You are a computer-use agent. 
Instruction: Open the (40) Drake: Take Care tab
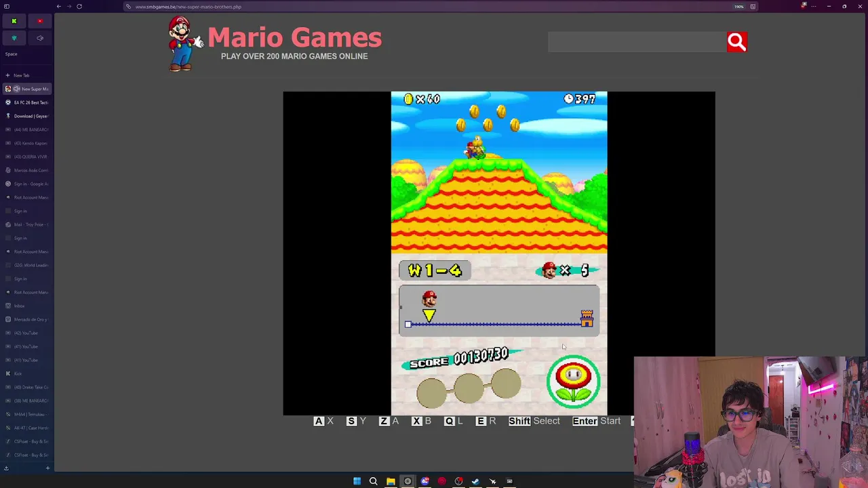coord(26,387)
